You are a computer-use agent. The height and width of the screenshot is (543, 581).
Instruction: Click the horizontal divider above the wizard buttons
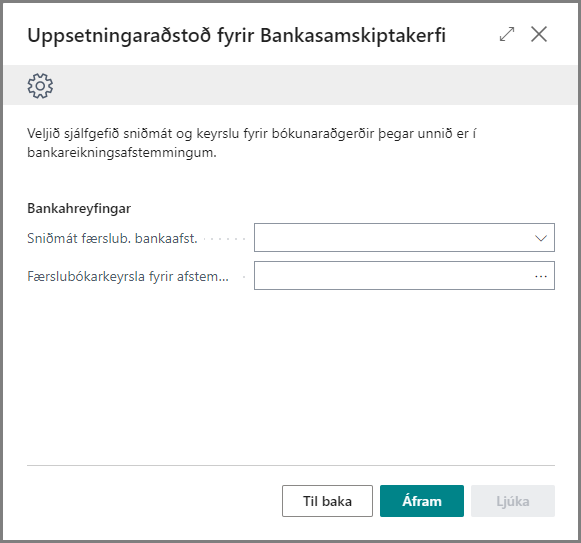coord(291,465)
